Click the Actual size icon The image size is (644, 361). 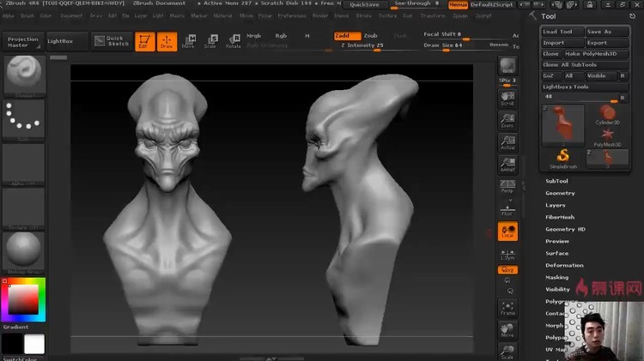(507, 142)
